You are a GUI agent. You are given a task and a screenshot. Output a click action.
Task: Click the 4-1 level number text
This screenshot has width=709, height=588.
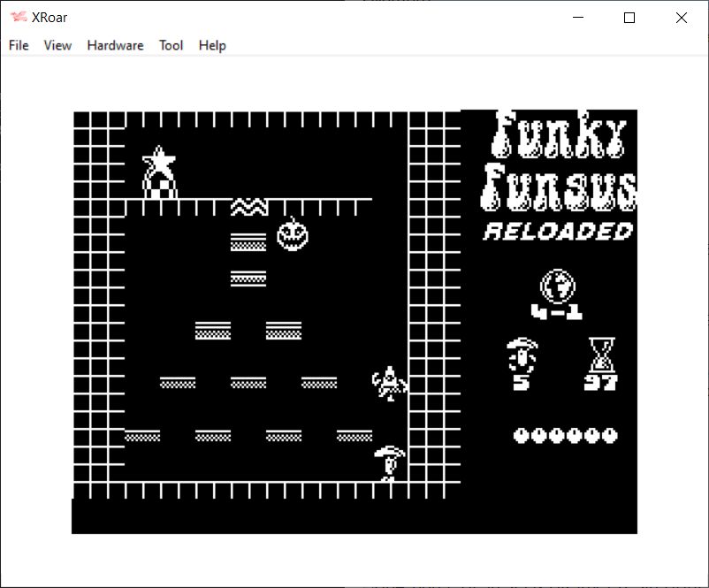point(558,311)
